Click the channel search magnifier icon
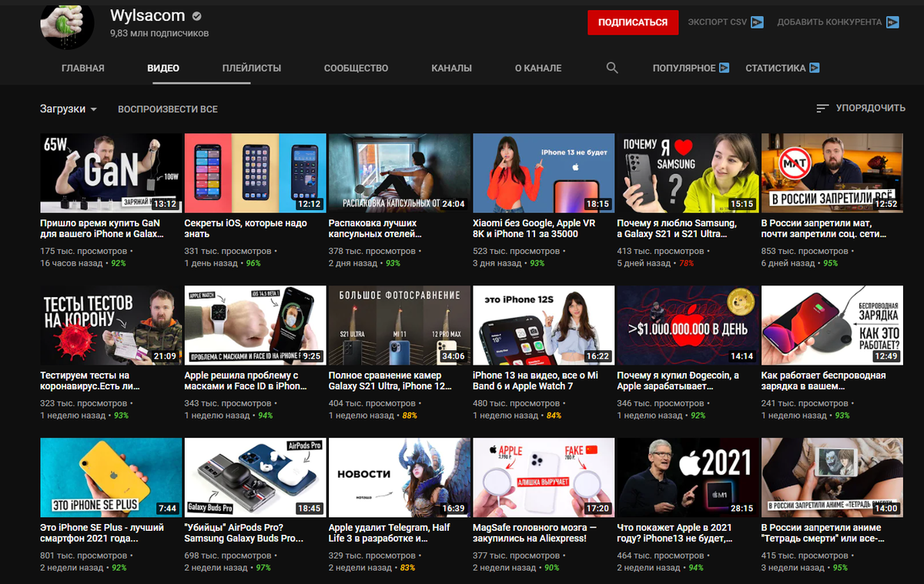The image size is (924, 584). tap(612, 68)
